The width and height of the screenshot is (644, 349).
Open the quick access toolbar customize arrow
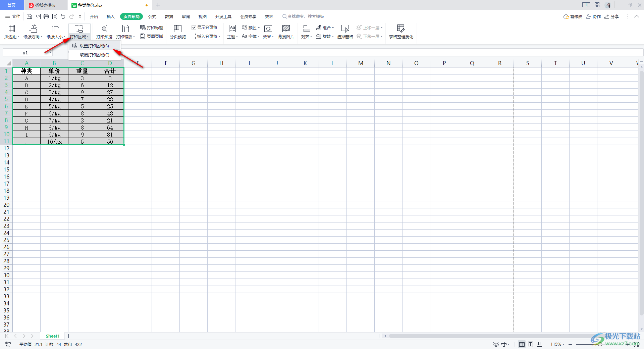80,16
